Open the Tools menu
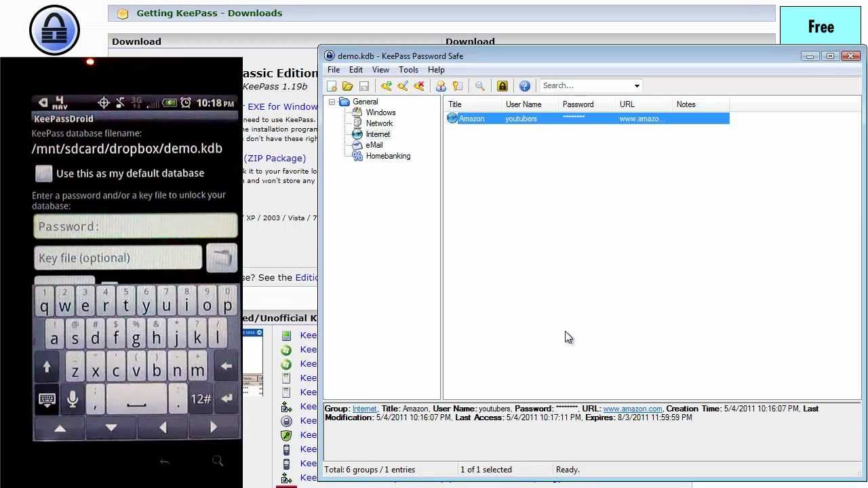This screenshot has height=488, width=868. pyautogui.click(x=408, y=70)
